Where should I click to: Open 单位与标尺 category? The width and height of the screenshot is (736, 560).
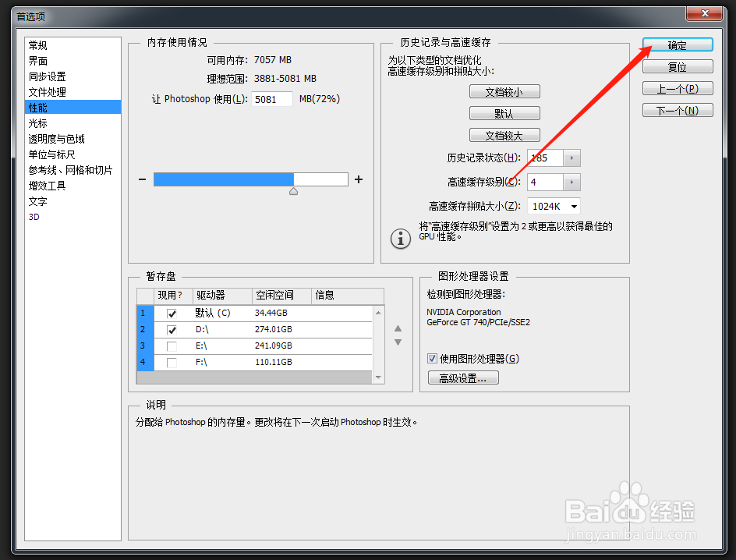73,154
